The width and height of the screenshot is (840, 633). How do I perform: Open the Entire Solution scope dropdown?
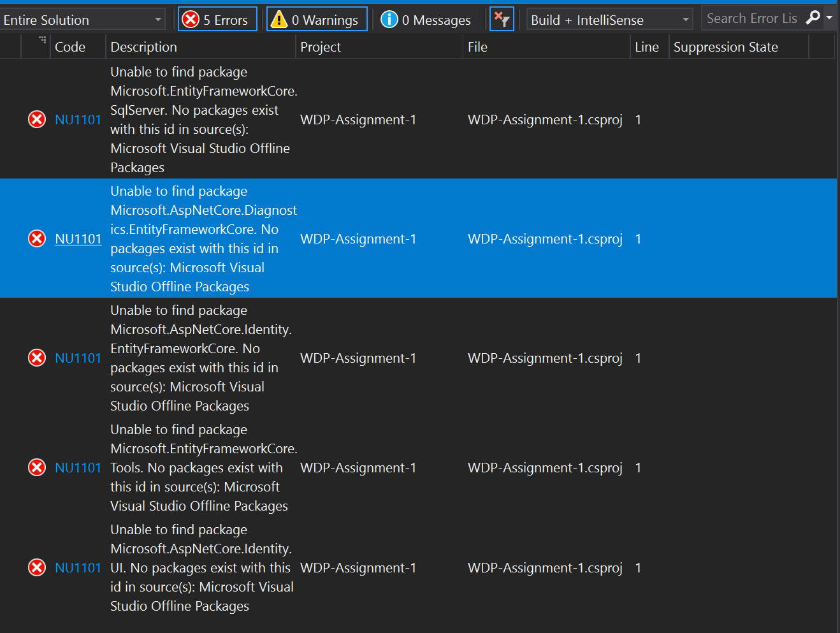tap(83, 20)
